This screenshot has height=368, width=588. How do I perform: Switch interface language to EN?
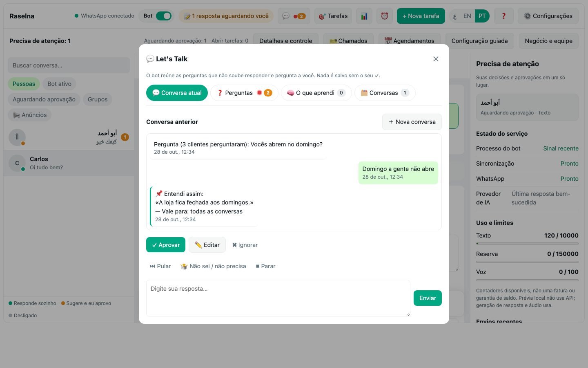(x=467, y=16)
